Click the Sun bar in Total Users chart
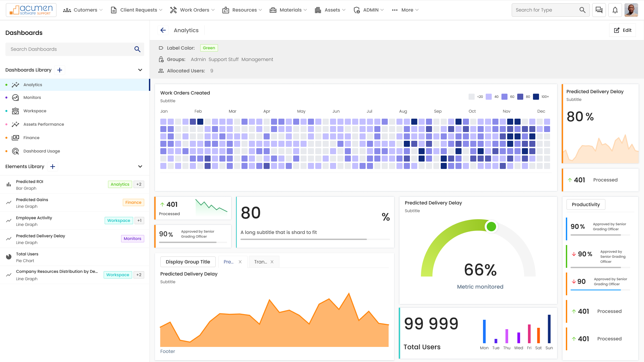Screen dimensions: 644x362 pos(549,329)
